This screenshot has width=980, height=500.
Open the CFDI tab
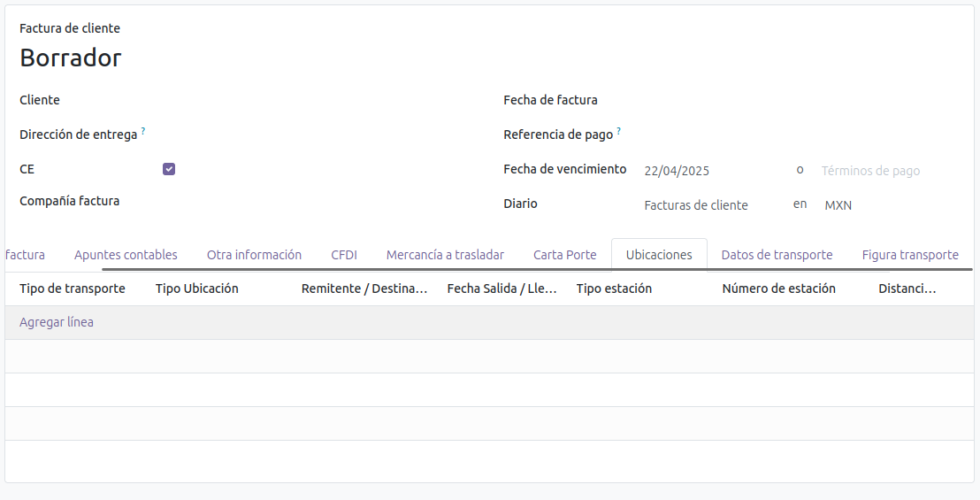[344, 255]
